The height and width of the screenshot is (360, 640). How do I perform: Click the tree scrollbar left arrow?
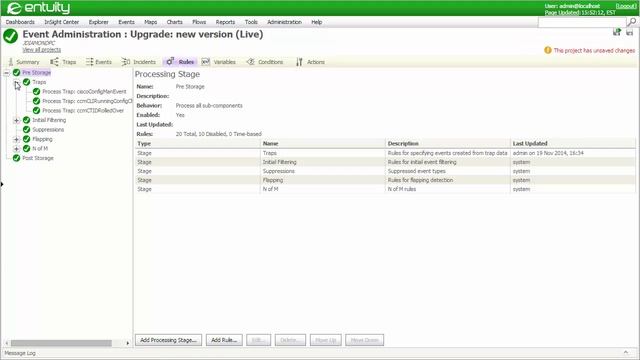7,343
